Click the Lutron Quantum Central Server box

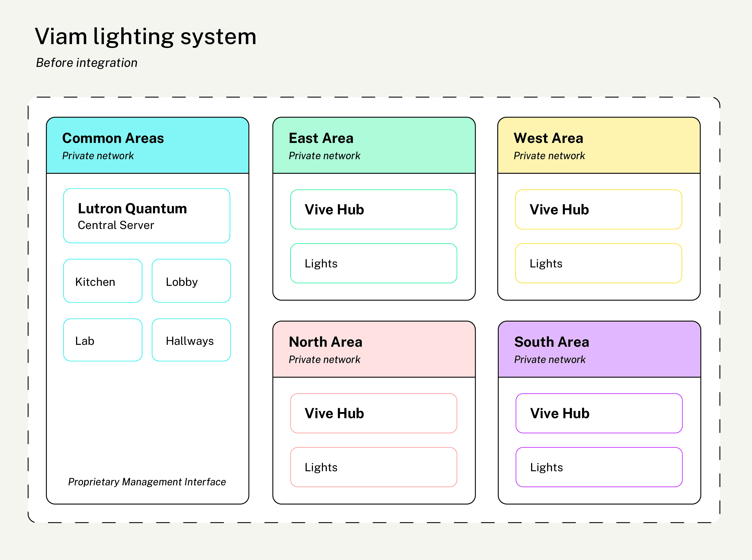147,216
